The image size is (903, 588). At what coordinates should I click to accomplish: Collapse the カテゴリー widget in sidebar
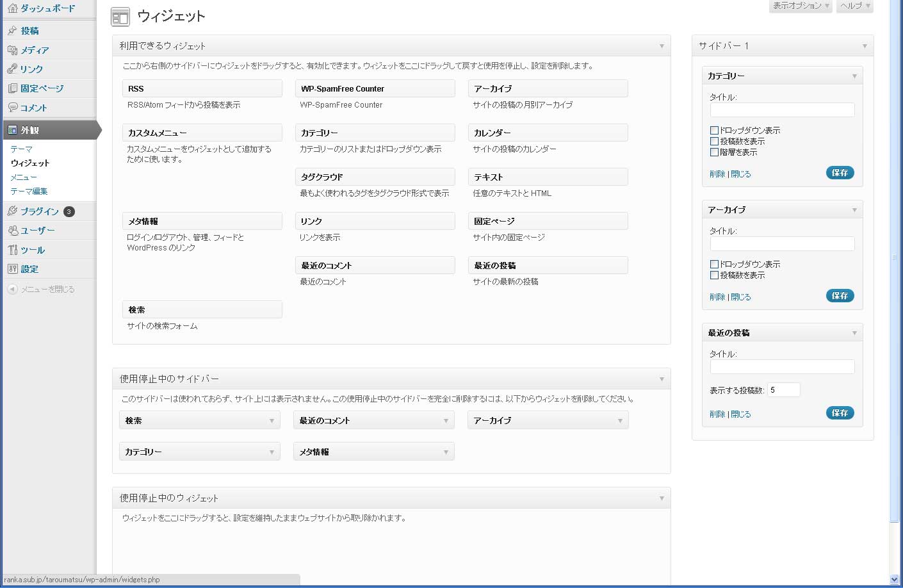point(854,76)
